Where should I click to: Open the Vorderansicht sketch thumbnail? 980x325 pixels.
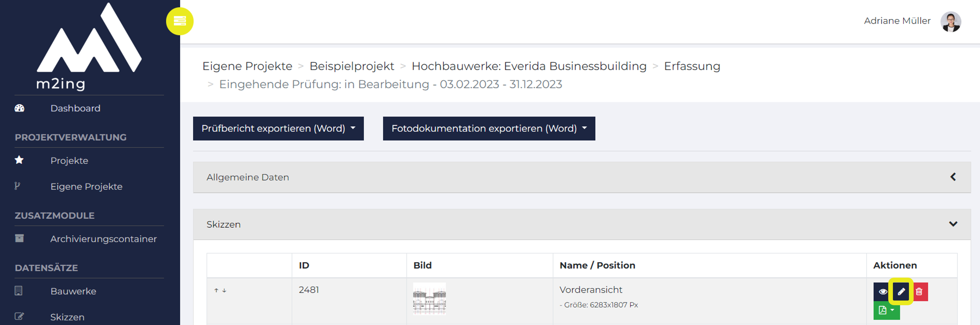coord(429,299)
